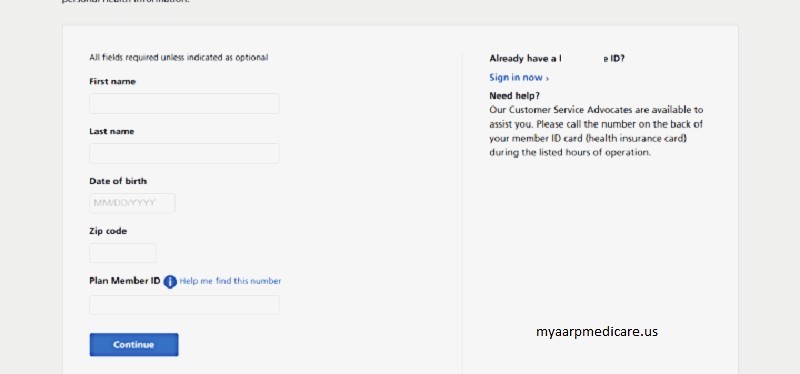Click the Date of birth label
The width and height of the screenshot is (800, 374).
[x=118, y=181]
